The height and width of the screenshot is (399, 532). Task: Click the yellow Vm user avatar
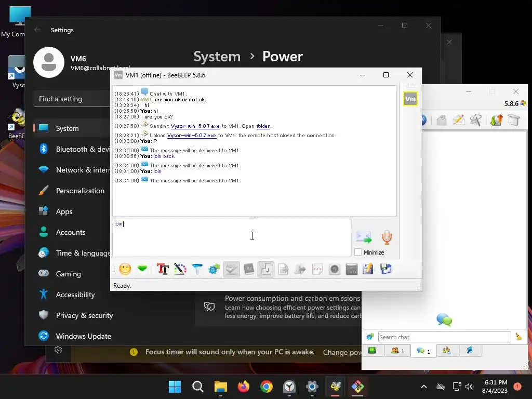pyautogui.click(x=410, y=99)
